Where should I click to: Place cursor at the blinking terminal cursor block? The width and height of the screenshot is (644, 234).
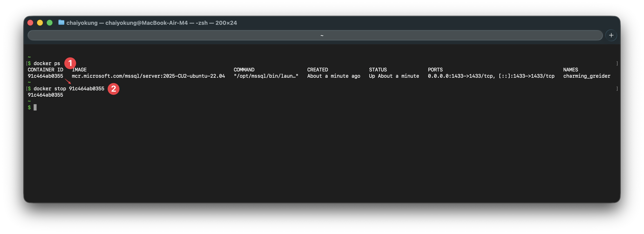[x=35, y=107]
